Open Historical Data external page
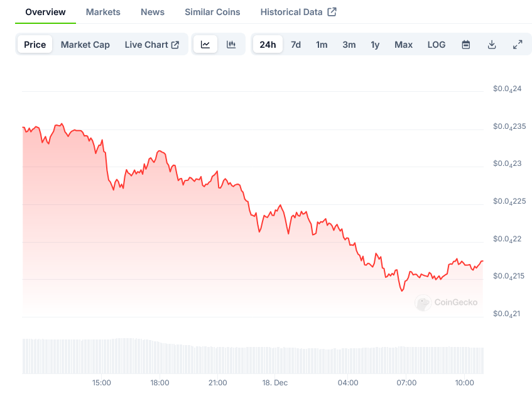 pos(298,12)
